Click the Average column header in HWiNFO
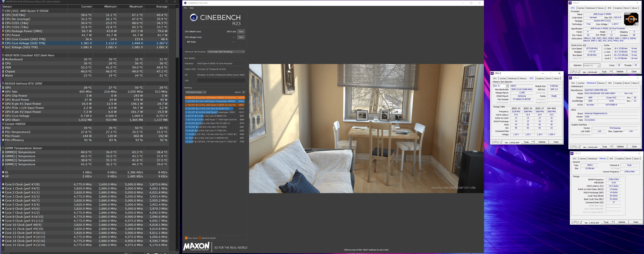 [156, 7]
